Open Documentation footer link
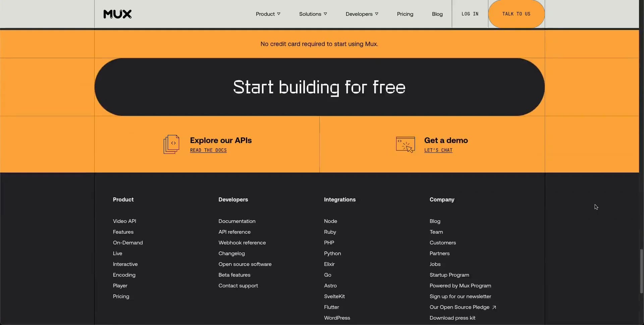 tap(237, 221)
